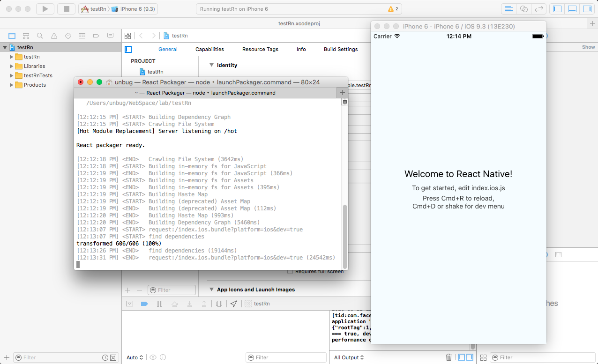
Task: Focus the targets Filter field
Action: 172,290
